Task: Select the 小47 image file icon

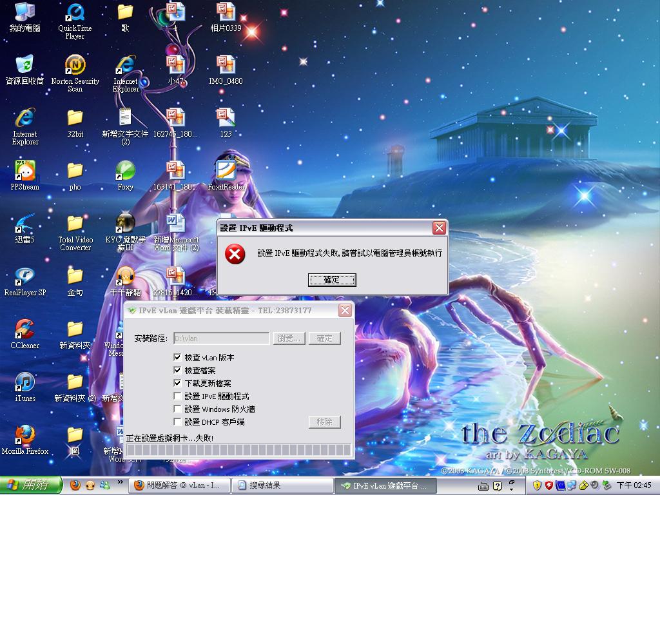Action: 175,70
